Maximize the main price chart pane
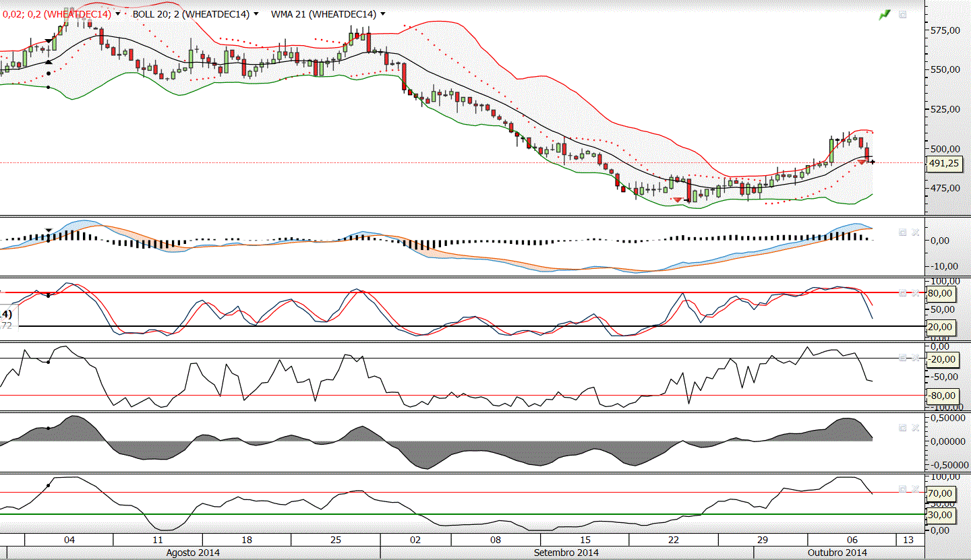The height and width of the screenshot is (560, 971). [903, 14]
